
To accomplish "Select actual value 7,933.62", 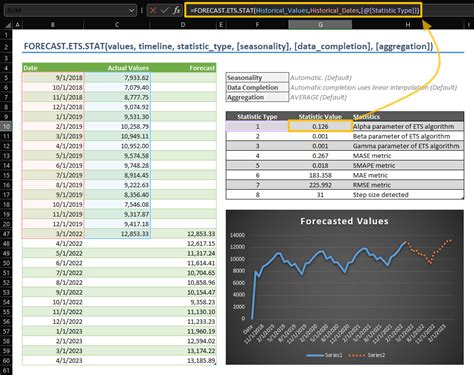I will (x=117, y=78).
